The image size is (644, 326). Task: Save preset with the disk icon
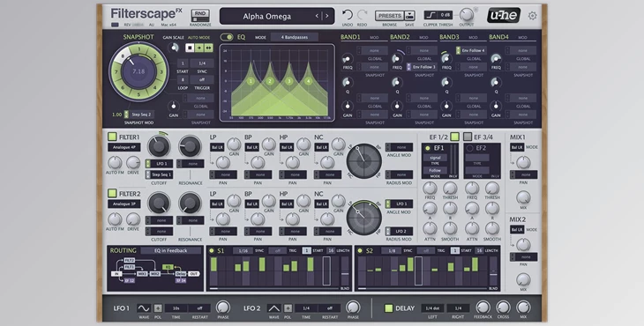point(409,16)
